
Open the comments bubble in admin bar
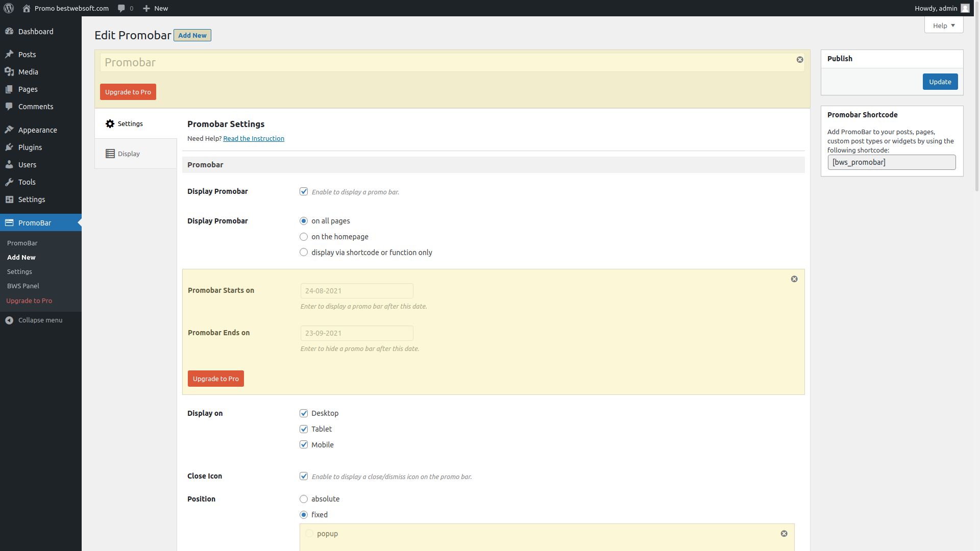point(125,8)
